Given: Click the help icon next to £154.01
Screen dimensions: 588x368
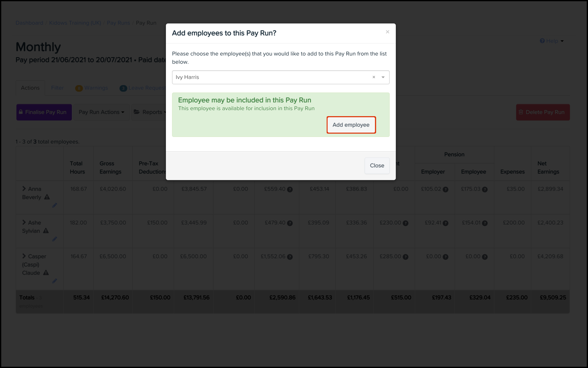Looking at the screenshot, I should 485,223.
